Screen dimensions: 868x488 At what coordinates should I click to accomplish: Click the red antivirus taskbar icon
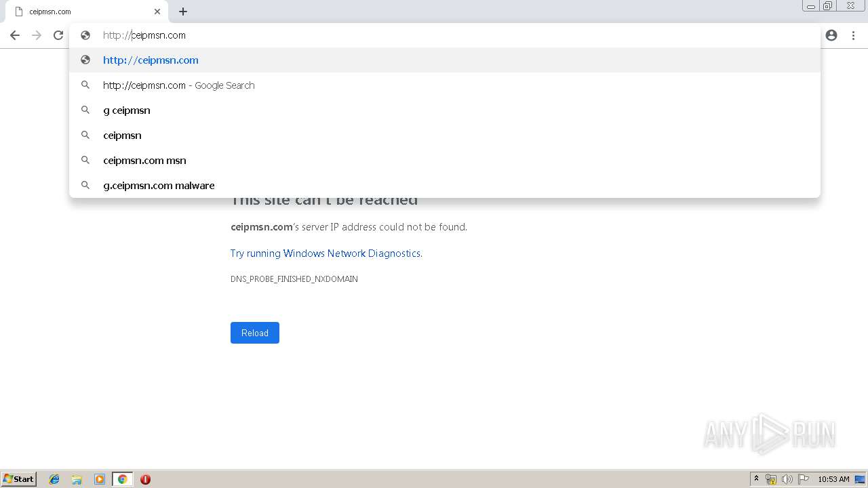coord(145,479)
